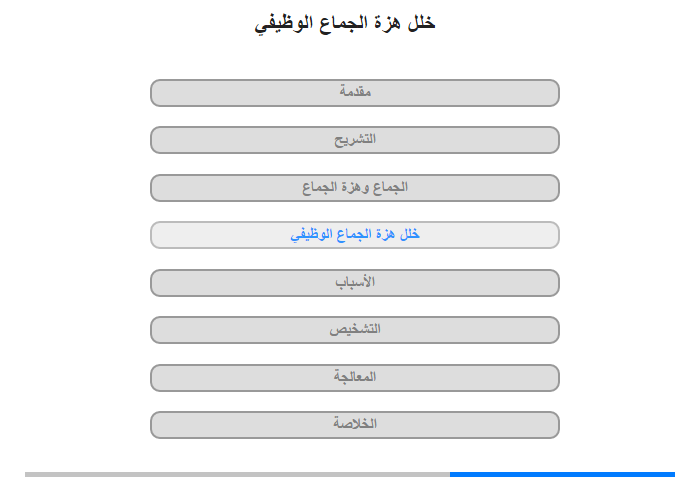Open the Anatomy menu entry, second in list

tap(354, 140)
